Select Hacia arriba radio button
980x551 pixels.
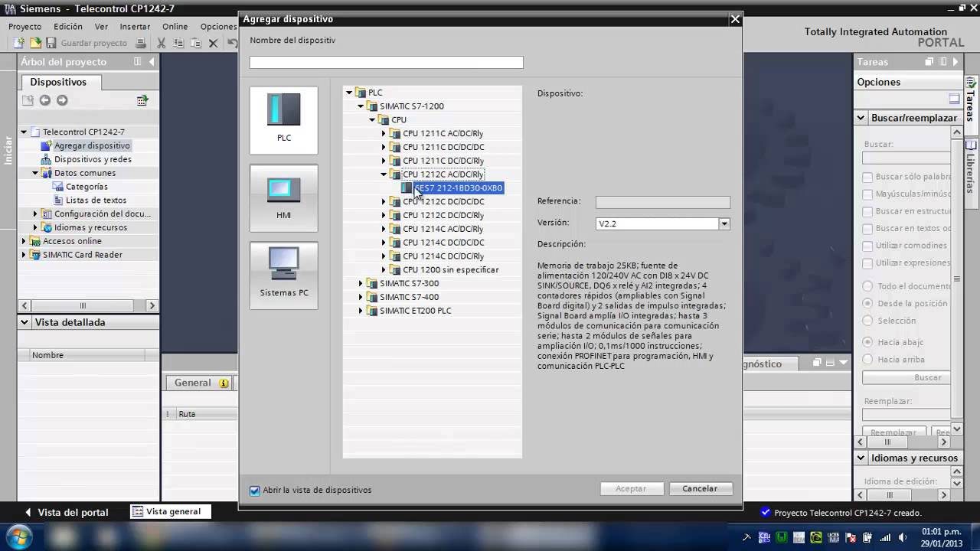click(x=867, y=359)
